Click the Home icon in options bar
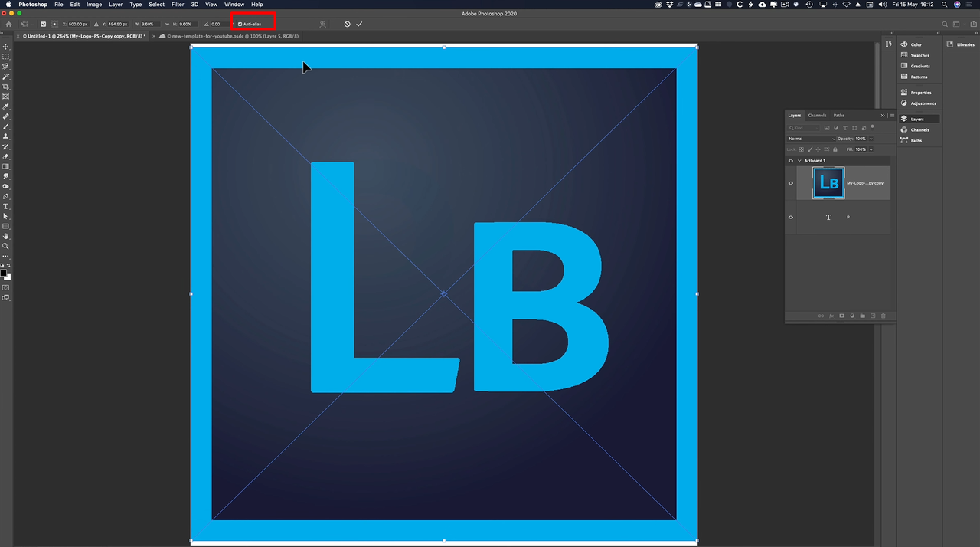The width and height of the screenshot is (980, 547). coord(8,24)
